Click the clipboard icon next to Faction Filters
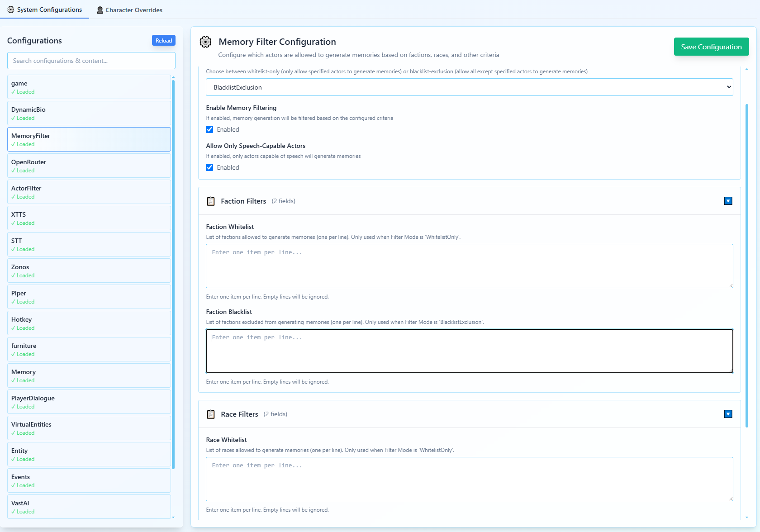This screenshot has width=760, height=532. [211, 201]
